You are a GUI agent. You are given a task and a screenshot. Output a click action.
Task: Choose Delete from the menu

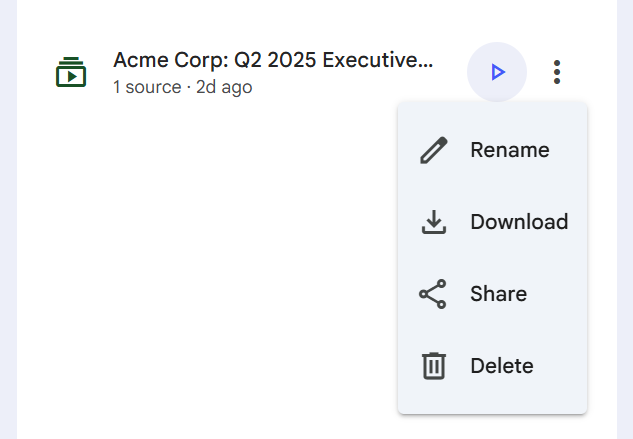[492, 366]
